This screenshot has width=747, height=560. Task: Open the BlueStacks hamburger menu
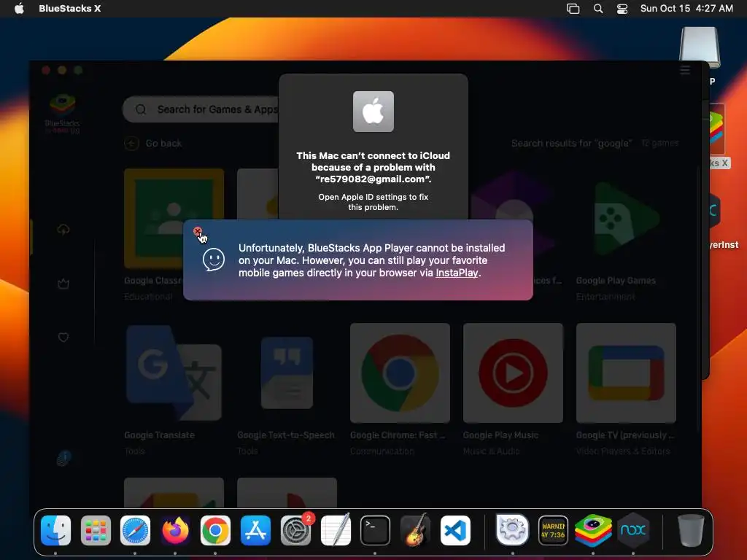click(685, 71)
